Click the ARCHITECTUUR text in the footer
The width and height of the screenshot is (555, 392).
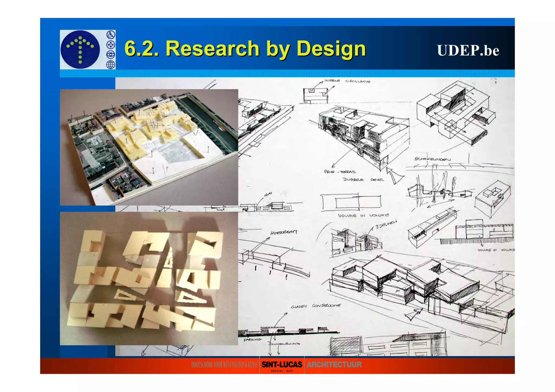coord(334,365)
